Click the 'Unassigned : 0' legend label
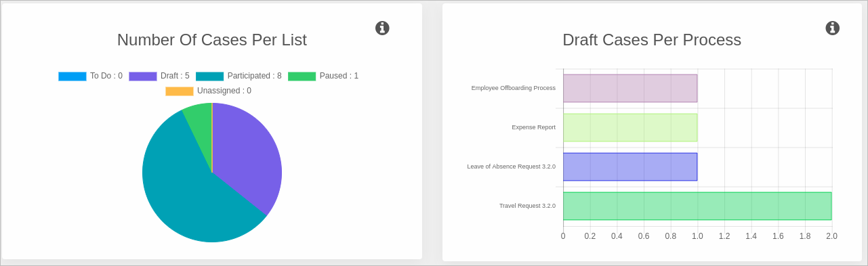 [224, 91]
